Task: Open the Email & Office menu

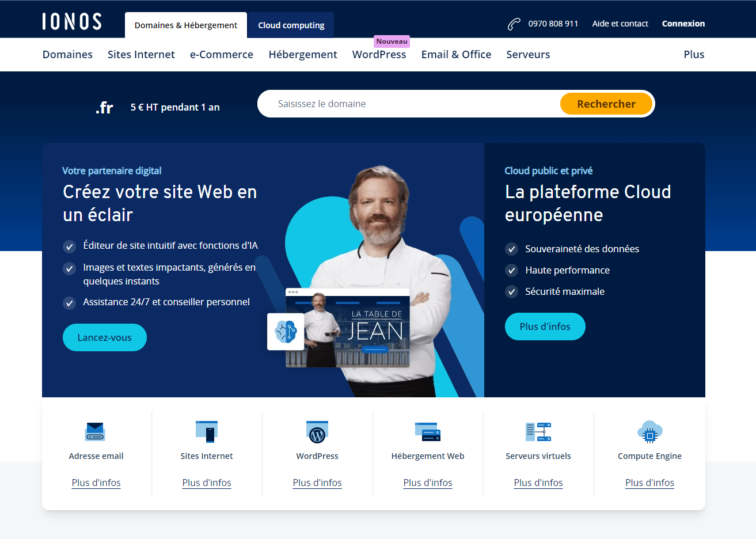Action: click(456, 55)
